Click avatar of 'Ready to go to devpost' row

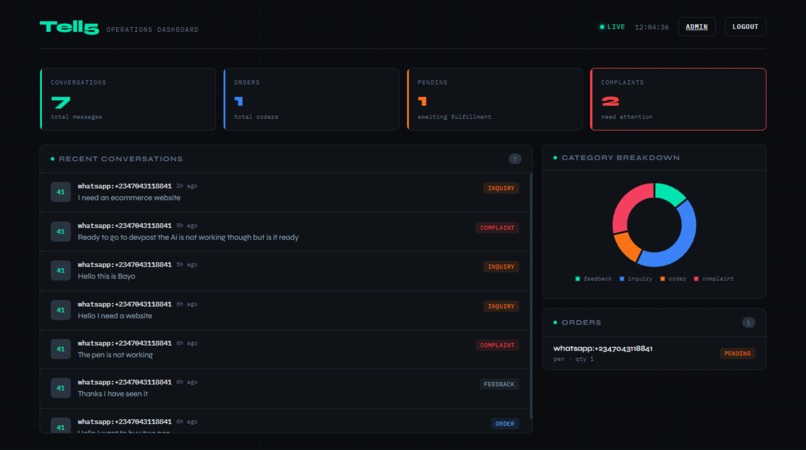click(x=61, y=231)
